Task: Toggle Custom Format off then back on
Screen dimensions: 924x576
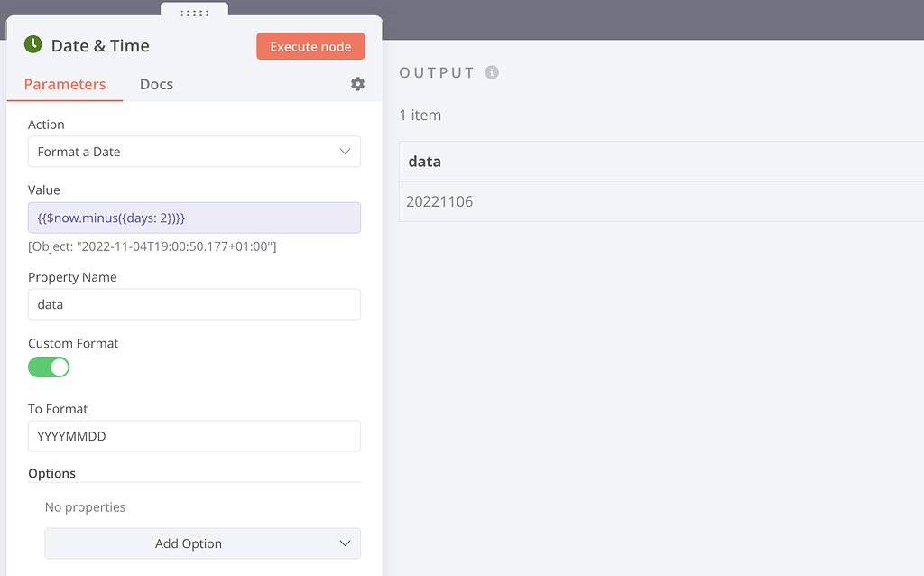Action: tap(49, 367)
